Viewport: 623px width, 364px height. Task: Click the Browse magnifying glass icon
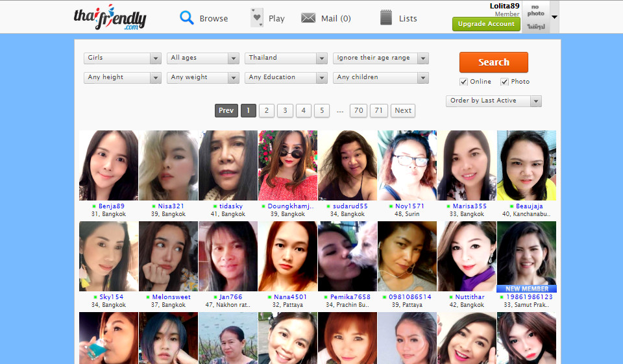(x=187, y=18)
